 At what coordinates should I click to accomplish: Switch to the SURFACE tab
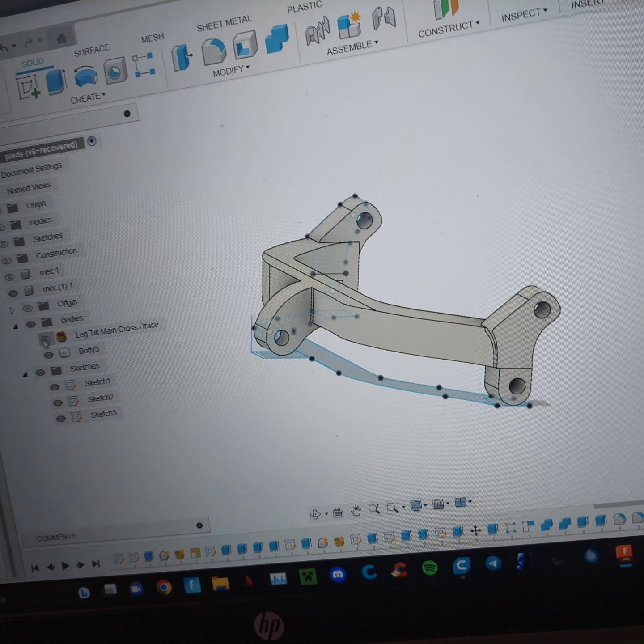91,51
